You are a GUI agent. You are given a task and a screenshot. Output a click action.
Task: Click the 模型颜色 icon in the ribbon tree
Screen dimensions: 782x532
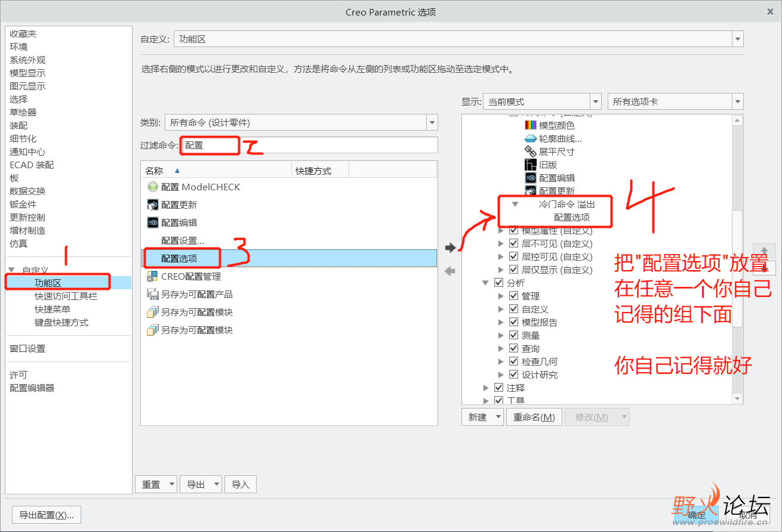[531, 125]
